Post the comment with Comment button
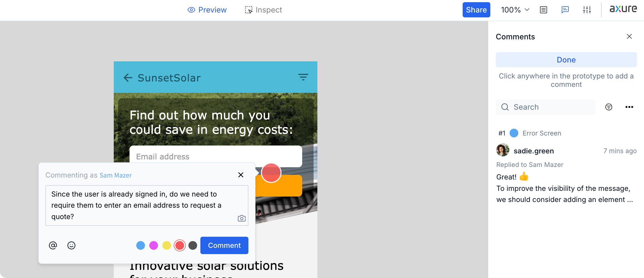This screenshot has height=278, width=644. 224,245
